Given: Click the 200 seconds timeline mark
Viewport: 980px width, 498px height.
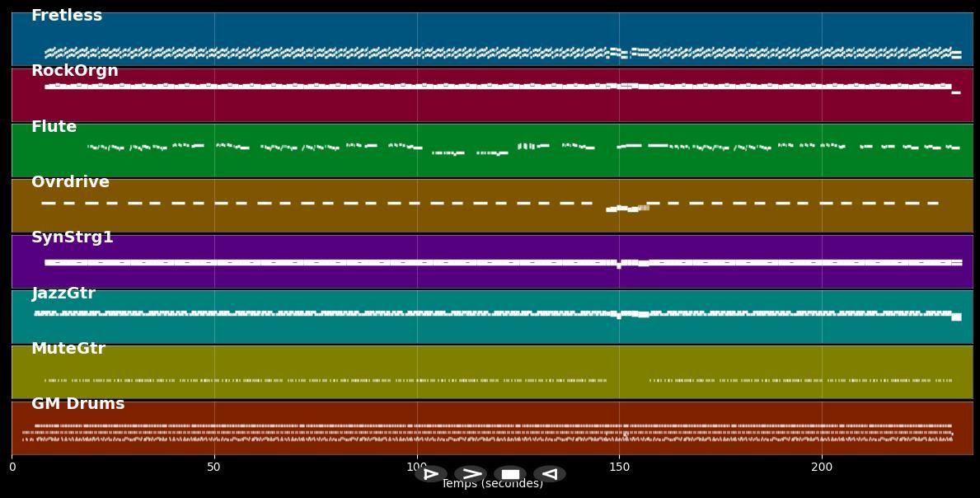Looking at the screenshot, I should [x=823, y=467].
